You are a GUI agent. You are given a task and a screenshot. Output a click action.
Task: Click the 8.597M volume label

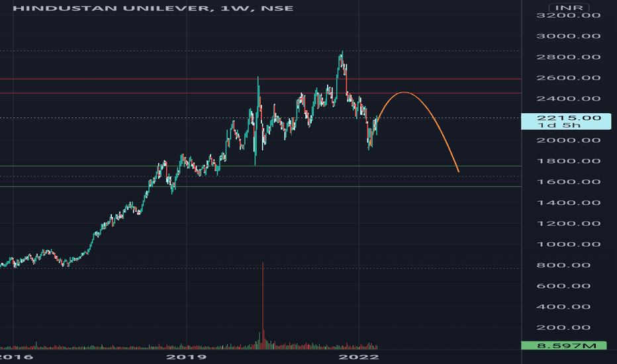pyautogui.click(x=564, y=345)
